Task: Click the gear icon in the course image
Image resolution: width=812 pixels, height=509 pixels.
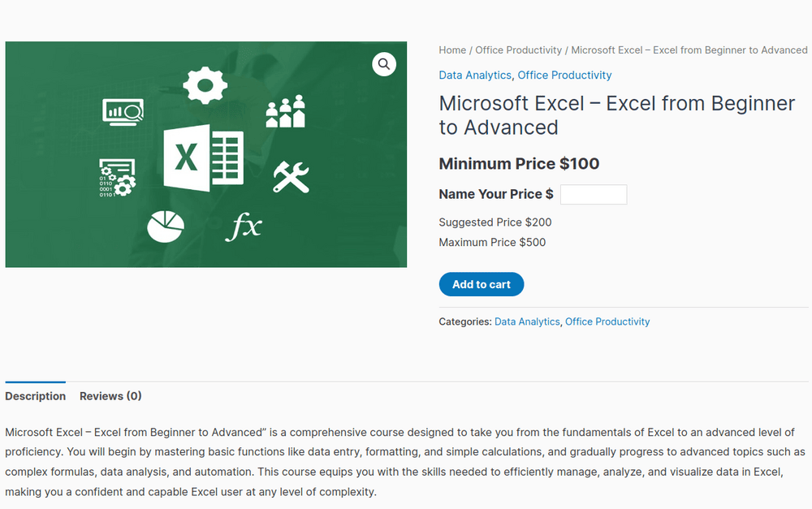Action: pos(205,84)
